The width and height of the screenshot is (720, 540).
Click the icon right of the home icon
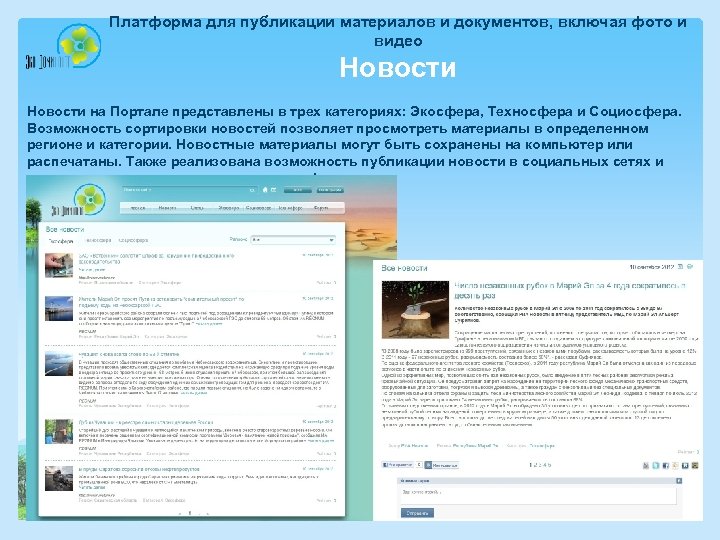pyautogui.click(x=274, y=190)
